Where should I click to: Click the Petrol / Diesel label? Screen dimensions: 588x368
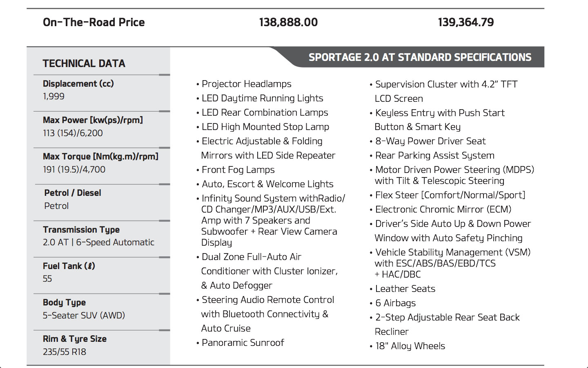(x=73, y=193)
